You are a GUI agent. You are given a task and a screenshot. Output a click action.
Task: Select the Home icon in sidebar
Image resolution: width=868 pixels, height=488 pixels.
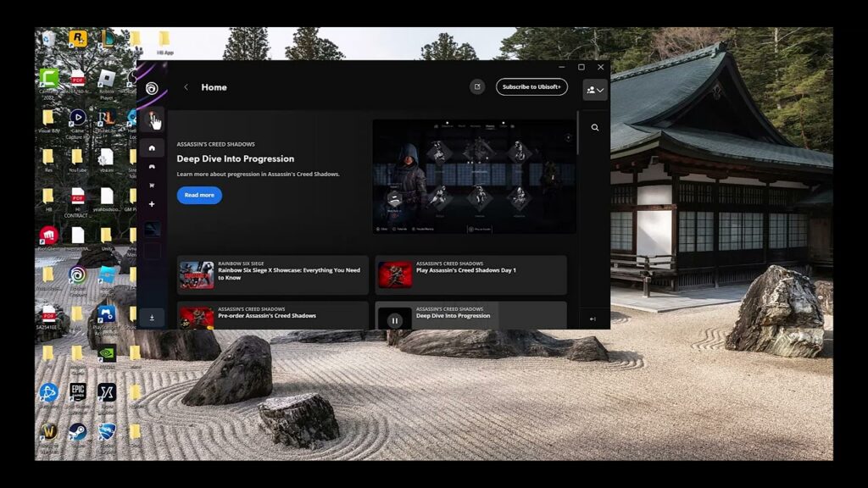coord(152,148)
